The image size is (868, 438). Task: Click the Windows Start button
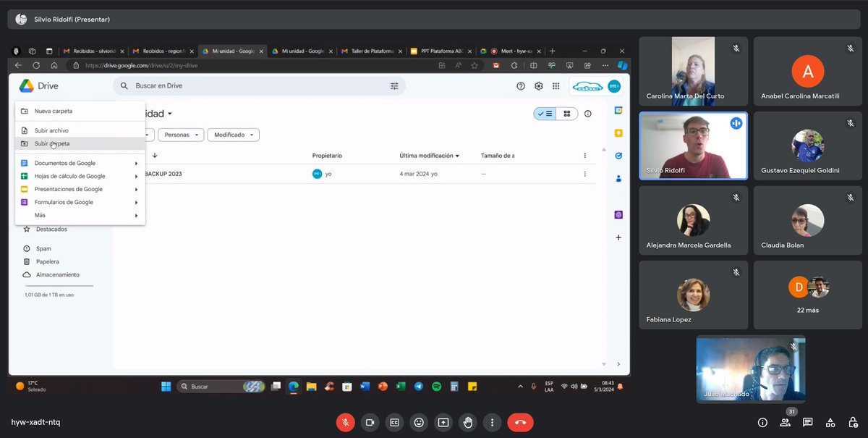166,387
